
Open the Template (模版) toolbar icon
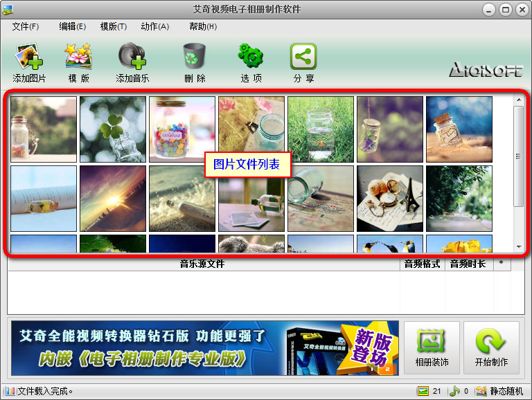[x=78, y=56]
